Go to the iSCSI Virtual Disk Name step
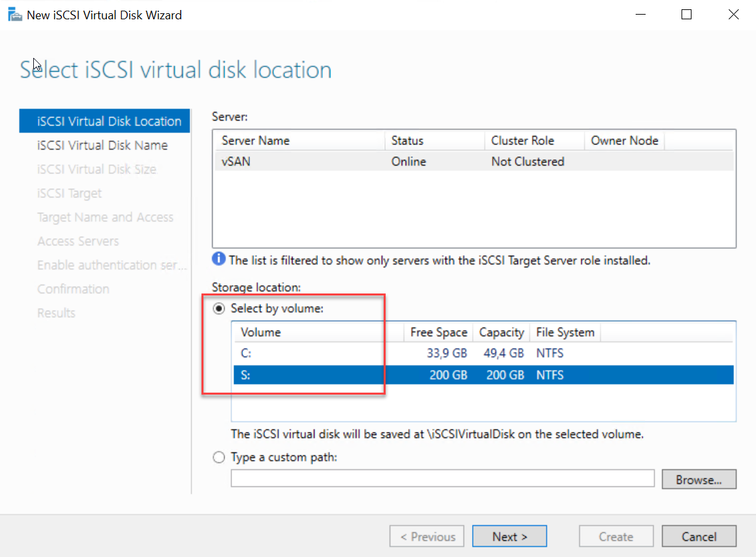 point(102,145)
